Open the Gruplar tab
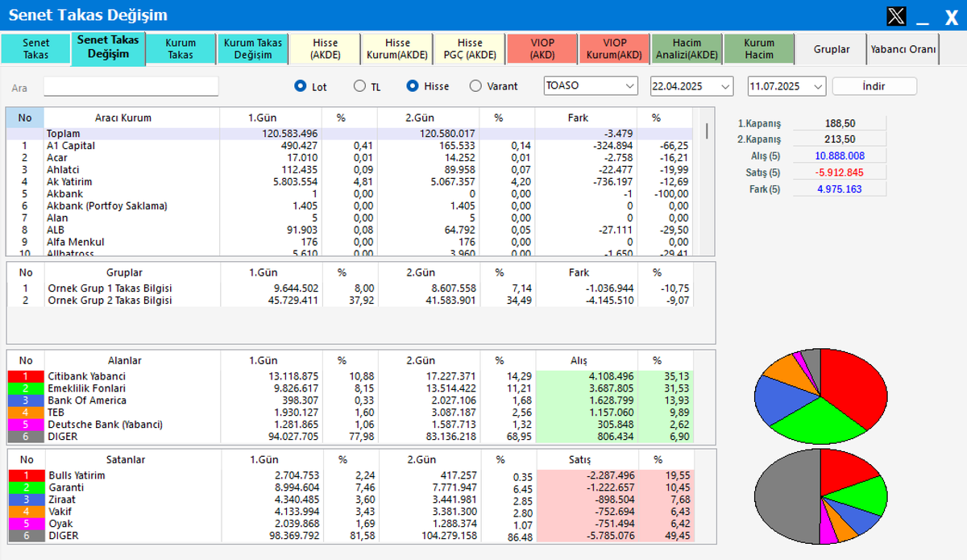 click(x=832, y=49)
